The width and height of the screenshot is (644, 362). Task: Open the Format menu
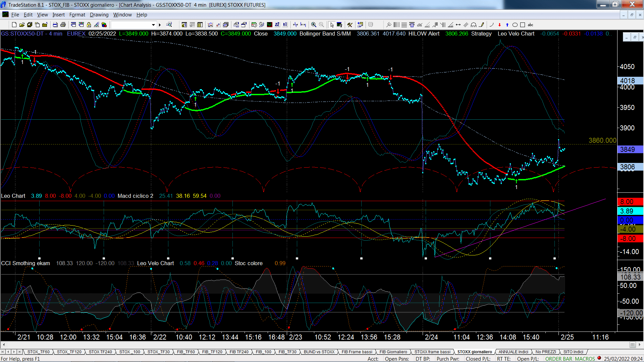[77, 15]
